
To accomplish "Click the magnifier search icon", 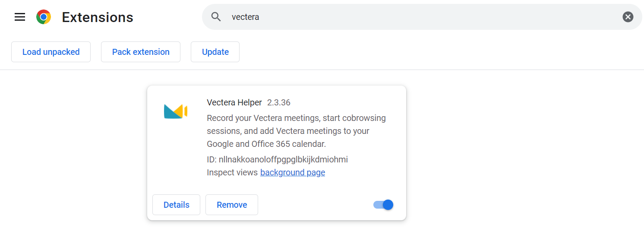I will point(216,17).
